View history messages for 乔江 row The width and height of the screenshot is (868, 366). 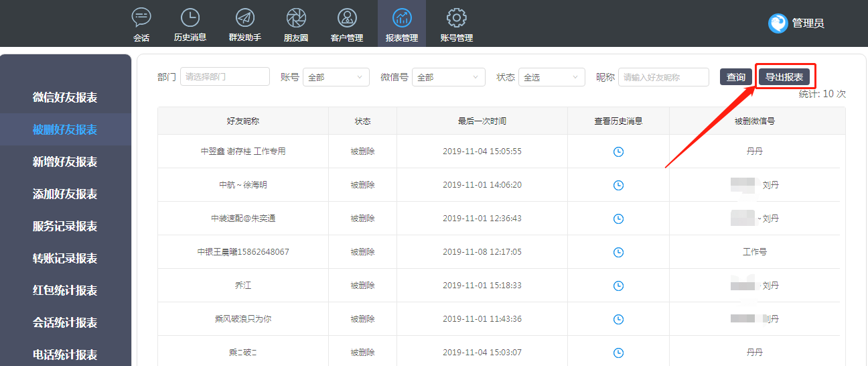[x=618, y=286]
